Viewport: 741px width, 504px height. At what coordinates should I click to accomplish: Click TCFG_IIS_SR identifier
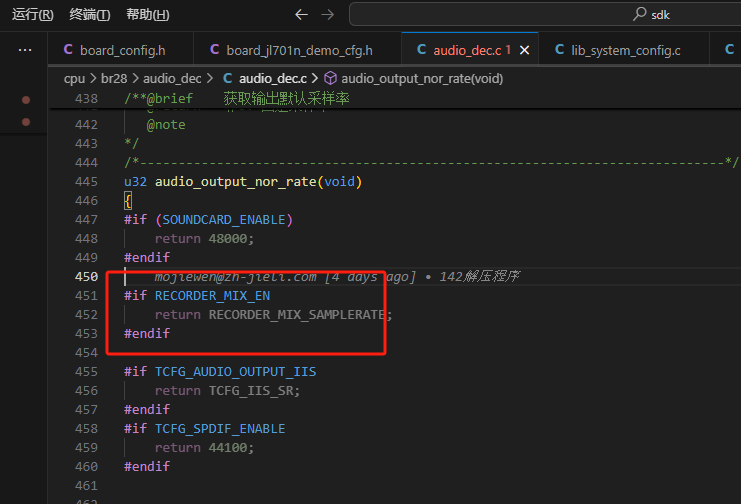coord(251,391)
